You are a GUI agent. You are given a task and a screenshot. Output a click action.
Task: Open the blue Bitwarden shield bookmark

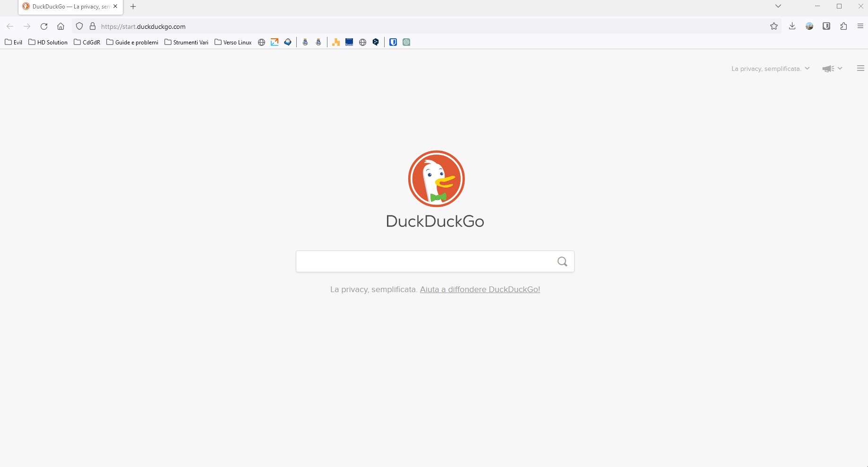(x=393, y=42)
